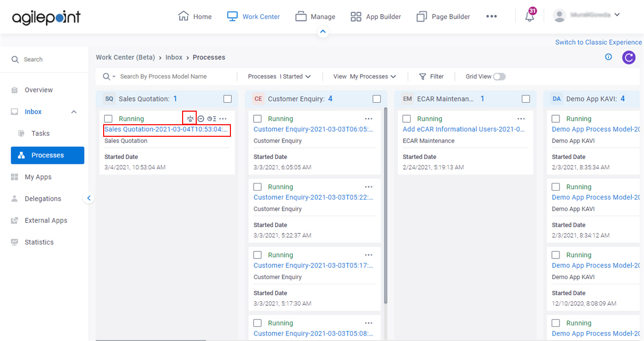Open Customer Enquiry-2021-03-03T06:05 process link
Screen dimensions: 644x341
pyautogui.click(x=313, y=129)
